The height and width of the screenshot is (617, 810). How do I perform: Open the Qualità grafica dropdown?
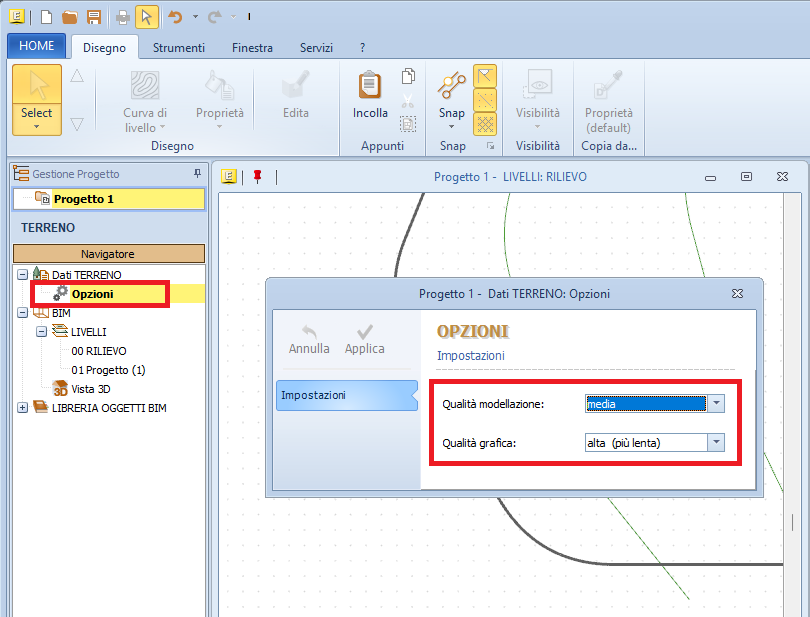click(716, 442)
